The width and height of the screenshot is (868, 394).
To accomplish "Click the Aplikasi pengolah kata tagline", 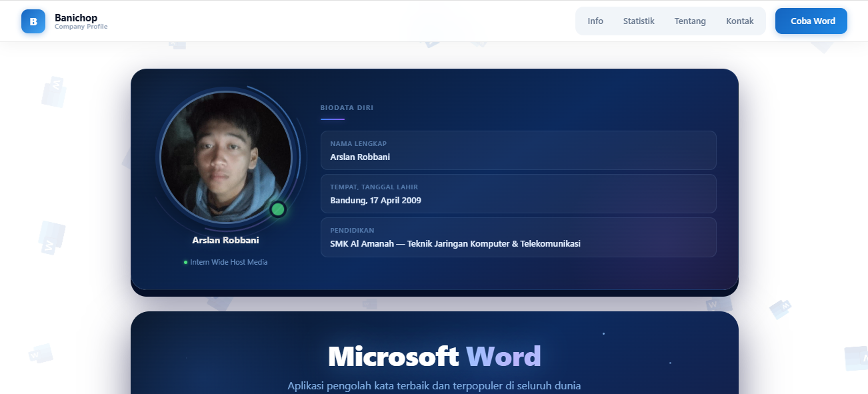I will 434,386.
